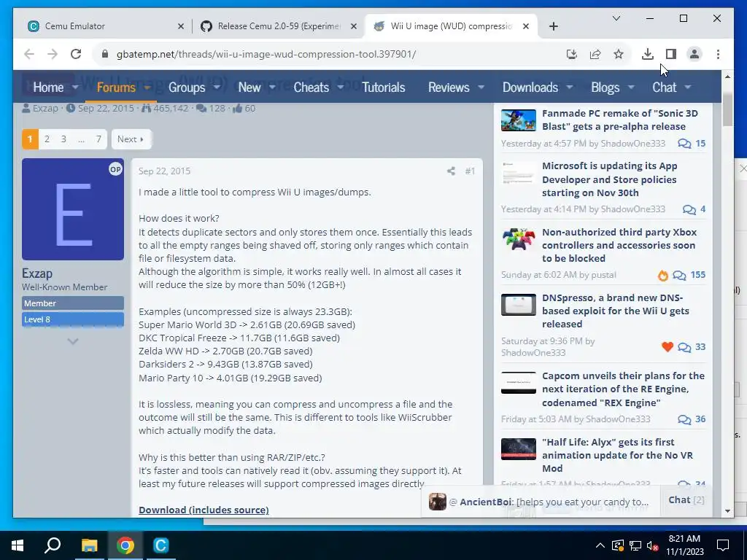Share post #1 using the share icon
The image size is (747, 560).
pyautogui.click(x=451, y=171)
